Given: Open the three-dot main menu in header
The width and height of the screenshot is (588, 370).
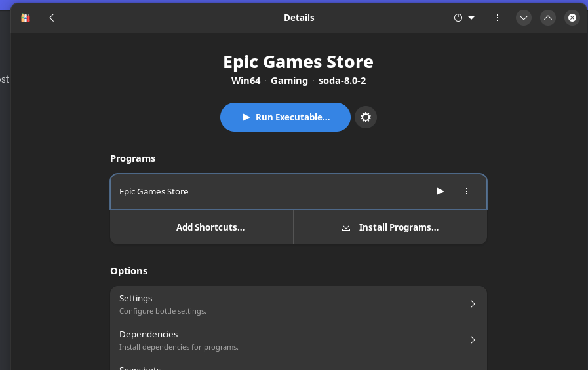Looking at the screenshot, I should click(x=498, y=18).
